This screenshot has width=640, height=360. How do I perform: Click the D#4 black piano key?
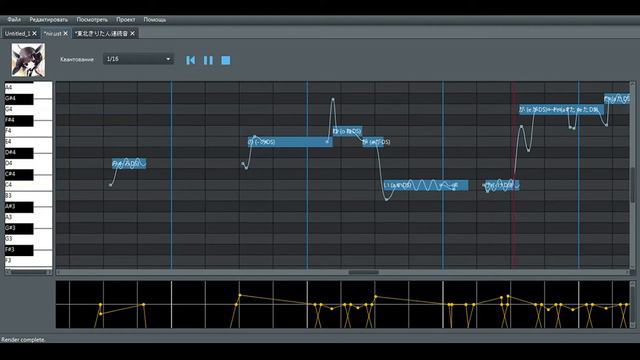[x=19, y=153]
